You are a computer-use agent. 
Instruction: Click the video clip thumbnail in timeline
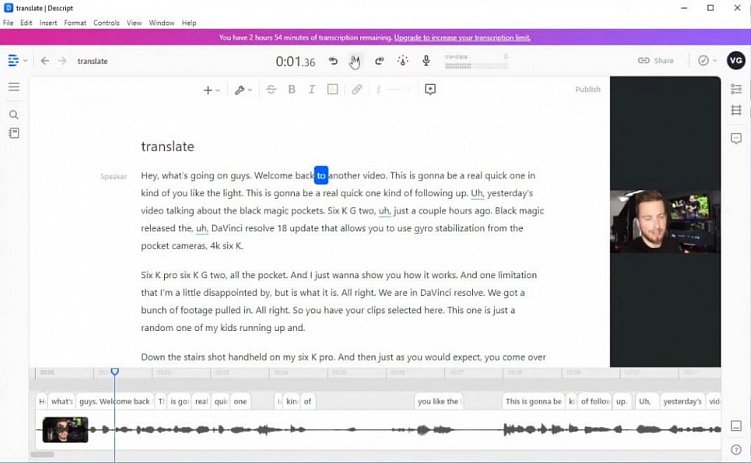tap(65, 429)
